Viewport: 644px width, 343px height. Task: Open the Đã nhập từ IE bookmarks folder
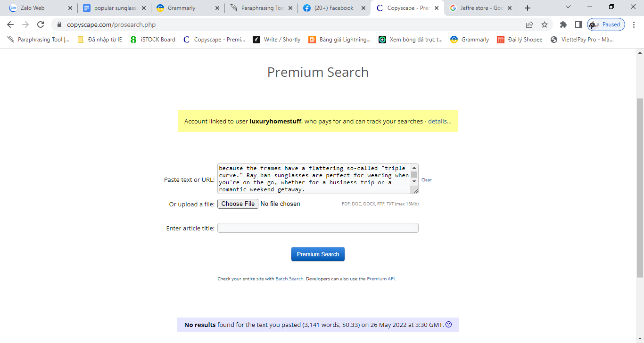tap(99, 40)
